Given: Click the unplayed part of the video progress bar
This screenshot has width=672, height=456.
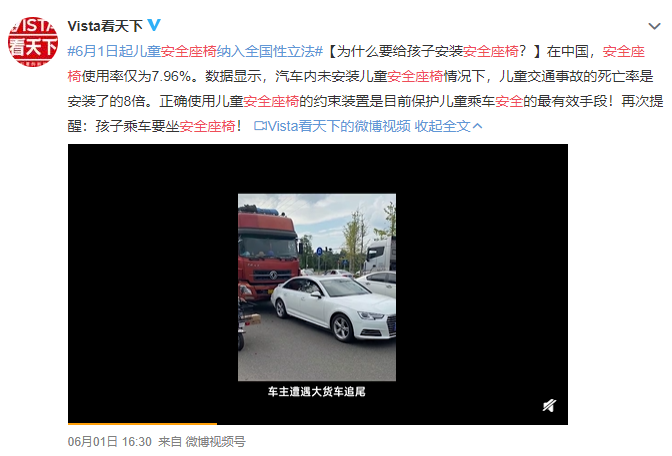Looking at the screenshot, I should (392, 424).
